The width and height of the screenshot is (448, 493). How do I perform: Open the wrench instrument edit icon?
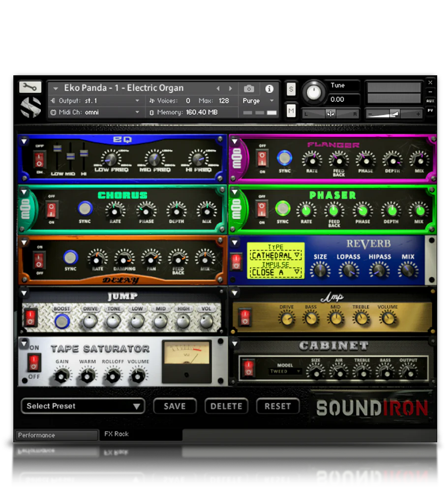(30, 87)
